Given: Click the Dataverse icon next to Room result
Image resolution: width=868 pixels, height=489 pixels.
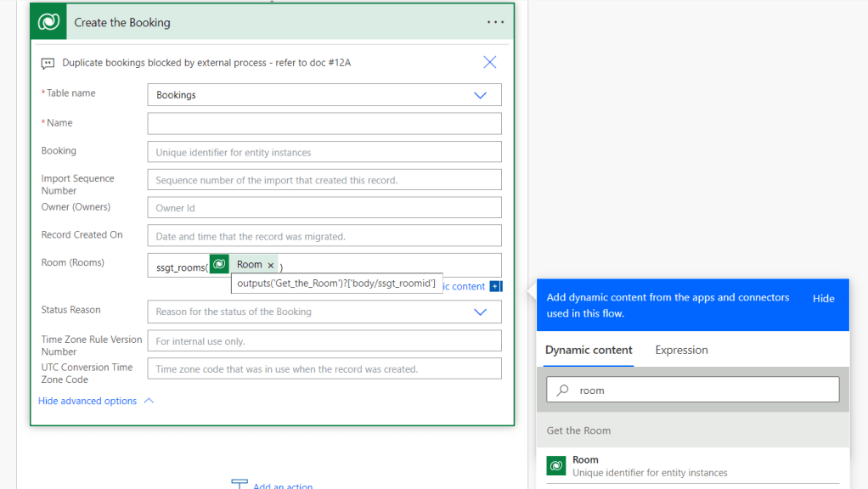Looking at the screenshot, I should (x=556, y=465).
